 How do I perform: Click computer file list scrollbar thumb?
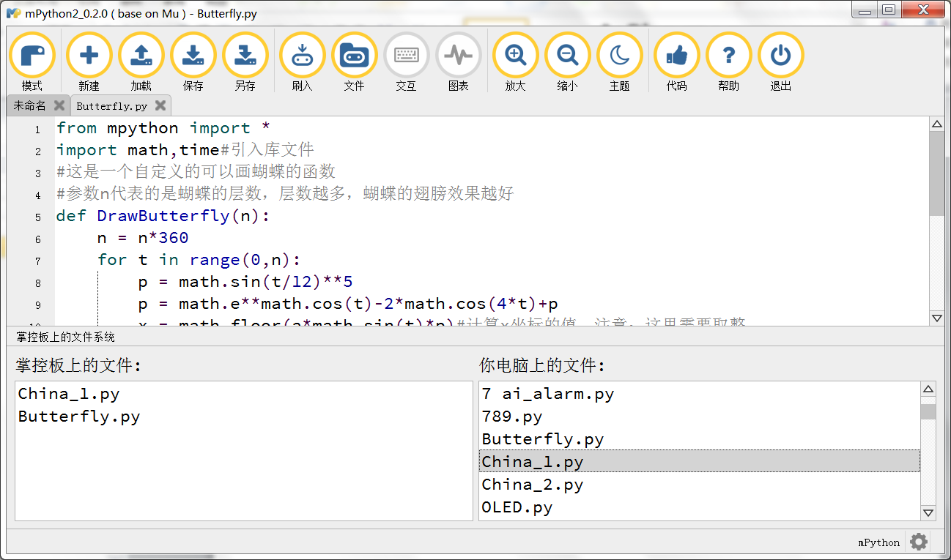click(928, 411)
